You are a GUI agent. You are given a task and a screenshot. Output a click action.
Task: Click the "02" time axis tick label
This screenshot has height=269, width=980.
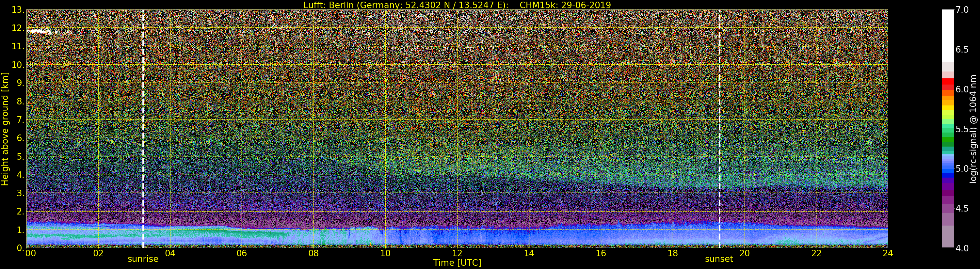coord(98,253)
